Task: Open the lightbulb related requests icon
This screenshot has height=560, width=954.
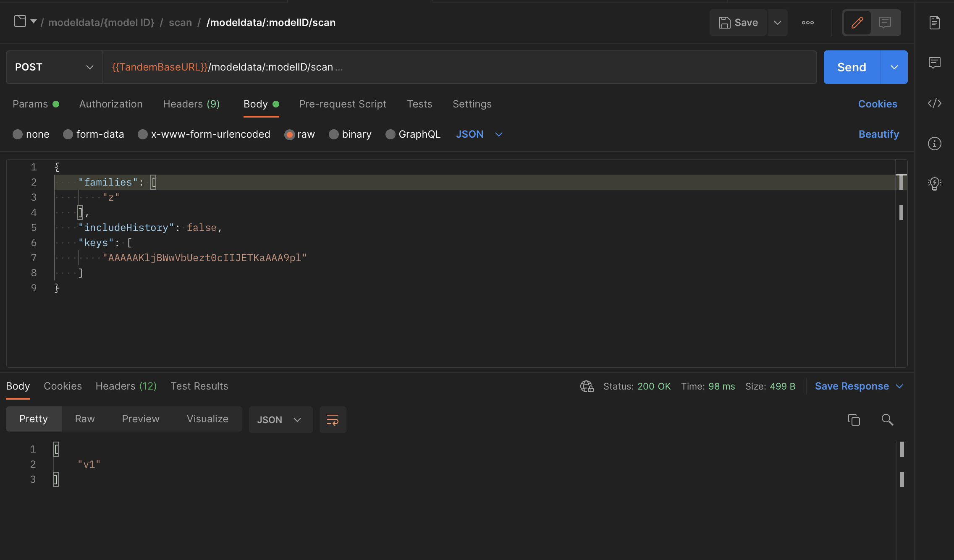Action: pos(934,183)
